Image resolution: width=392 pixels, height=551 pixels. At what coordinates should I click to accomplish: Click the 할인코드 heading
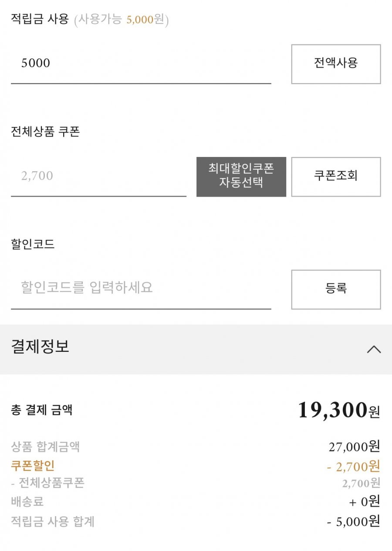pyautogui.click(x=33, y=244)
